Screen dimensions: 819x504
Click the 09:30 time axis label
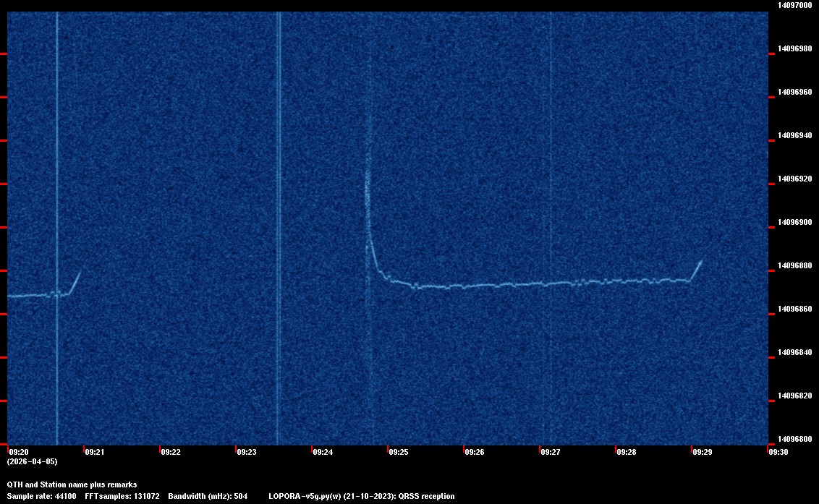click(x=778, y=452)
